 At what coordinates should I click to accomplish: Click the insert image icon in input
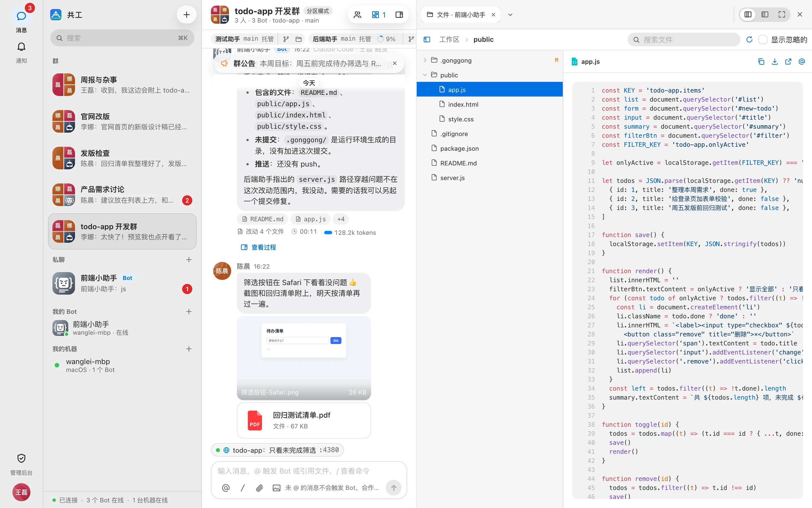click(276, 487)
